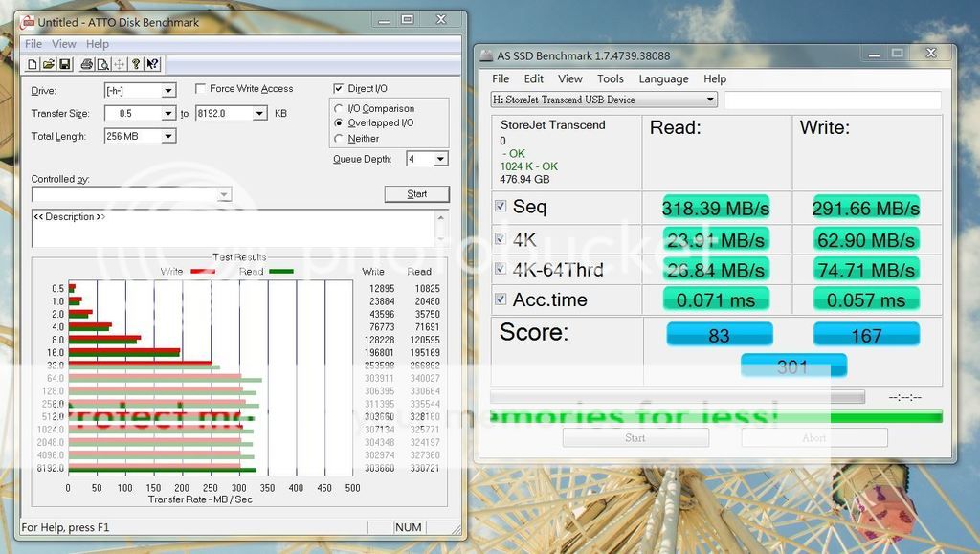This screenshot has height=554, width=980.
Task: Click the AS SSD Benchmark title bar icon
Action: (486, 55)
